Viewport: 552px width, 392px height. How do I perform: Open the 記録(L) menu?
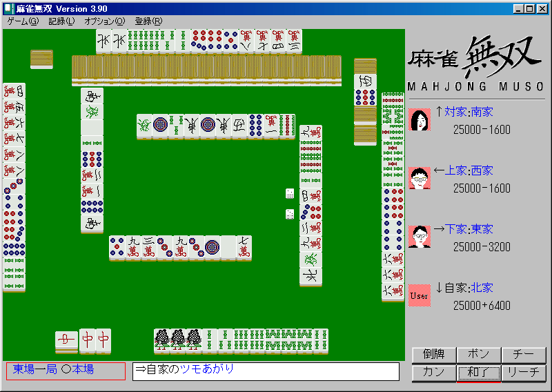click(x=61, y=21)
